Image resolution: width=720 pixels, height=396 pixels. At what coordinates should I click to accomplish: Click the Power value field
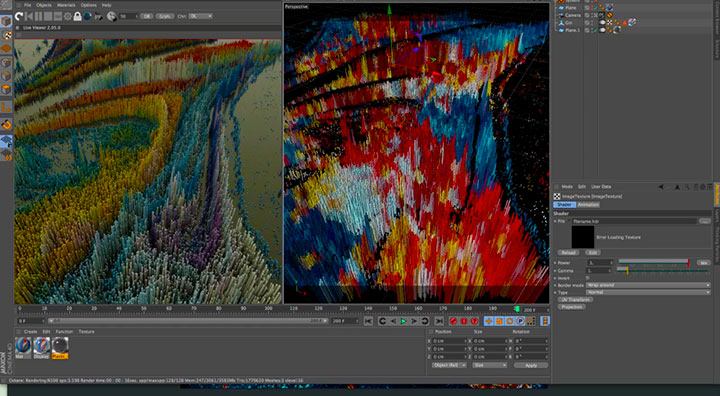[x=600, y=262]
